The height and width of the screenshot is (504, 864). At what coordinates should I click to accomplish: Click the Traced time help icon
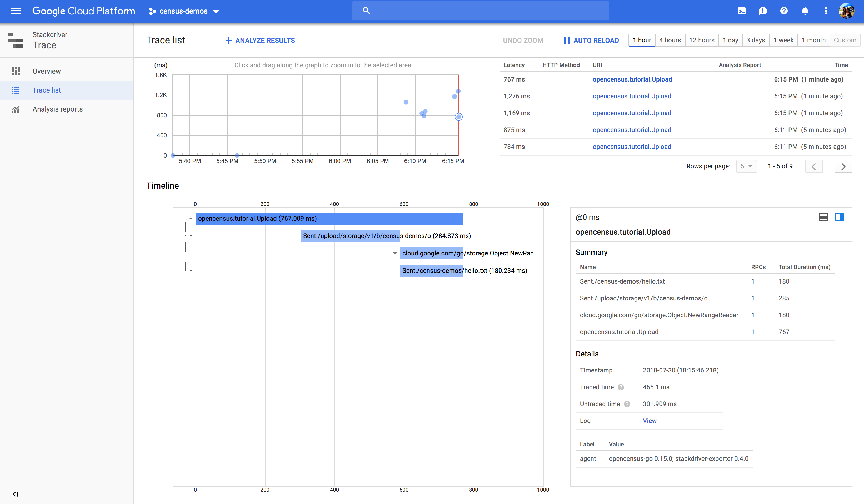click(x=621, y=387)
